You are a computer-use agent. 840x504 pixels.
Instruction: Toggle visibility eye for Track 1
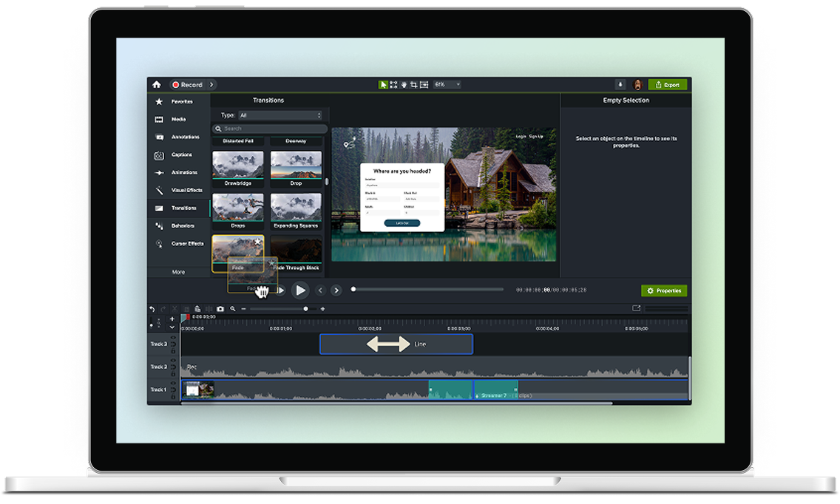point(173,383)
